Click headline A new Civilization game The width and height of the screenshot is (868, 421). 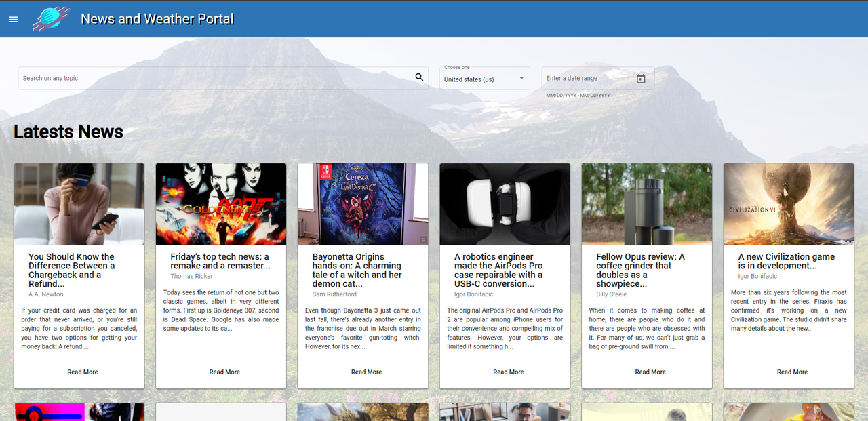(x=787, y=262)
